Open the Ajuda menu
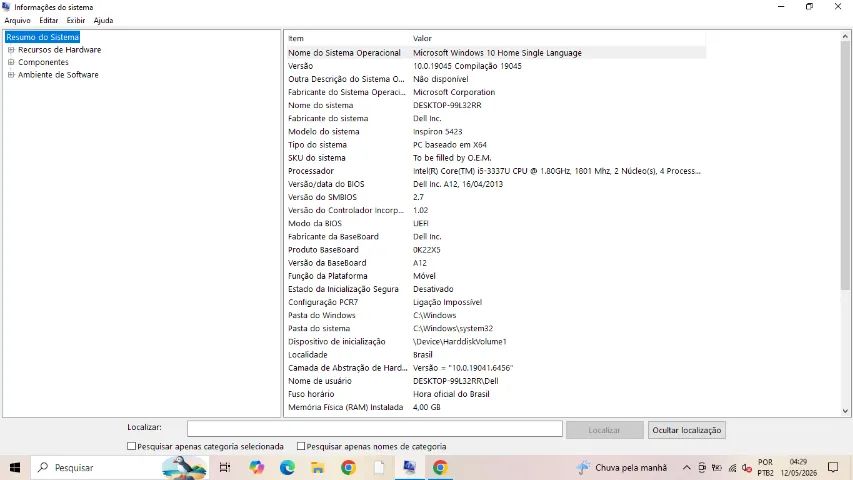This screenshot has height=480, width=853. tap(103, 20)
